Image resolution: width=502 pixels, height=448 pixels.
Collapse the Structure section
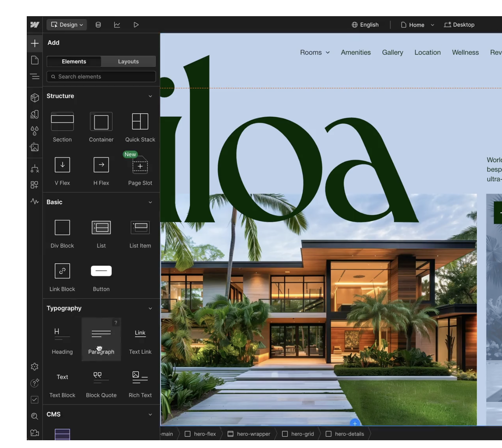pos(150,96)
